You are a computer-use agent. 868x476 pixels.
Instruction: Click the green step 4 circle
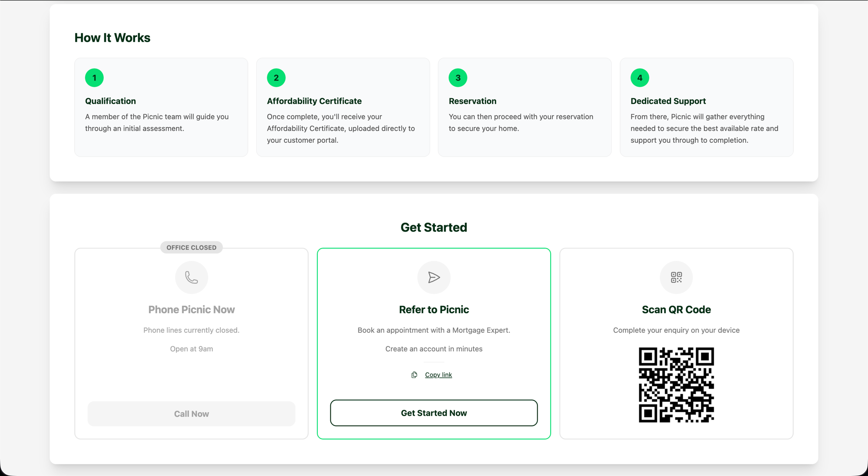tap(640, 78)
